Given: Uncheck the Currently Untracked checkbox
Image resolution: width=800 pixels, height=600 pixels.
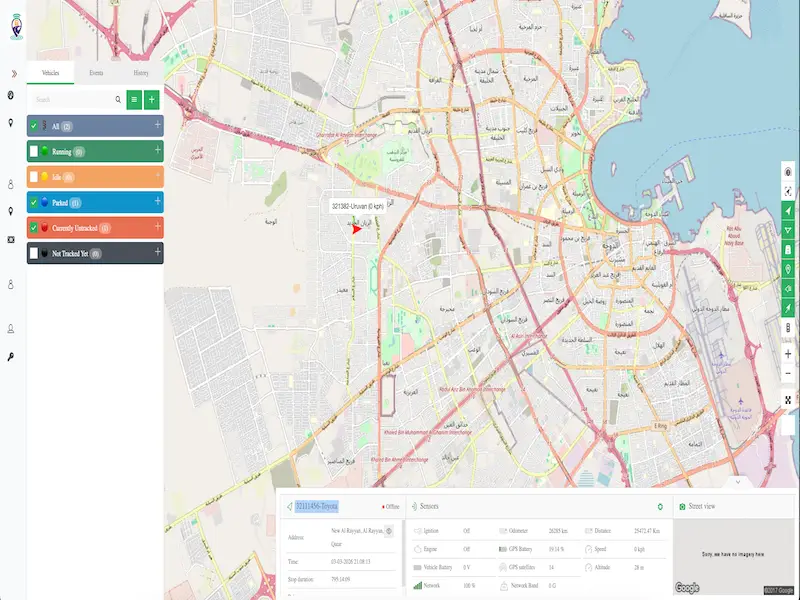Looking at the screenshot, I should click(x=33, y=228).
